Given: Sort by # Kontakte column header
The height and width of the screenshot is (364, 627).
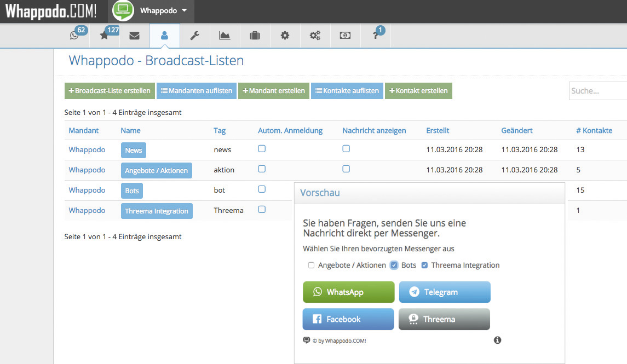Looking at the screenshot, I should [x=594, y=130].
